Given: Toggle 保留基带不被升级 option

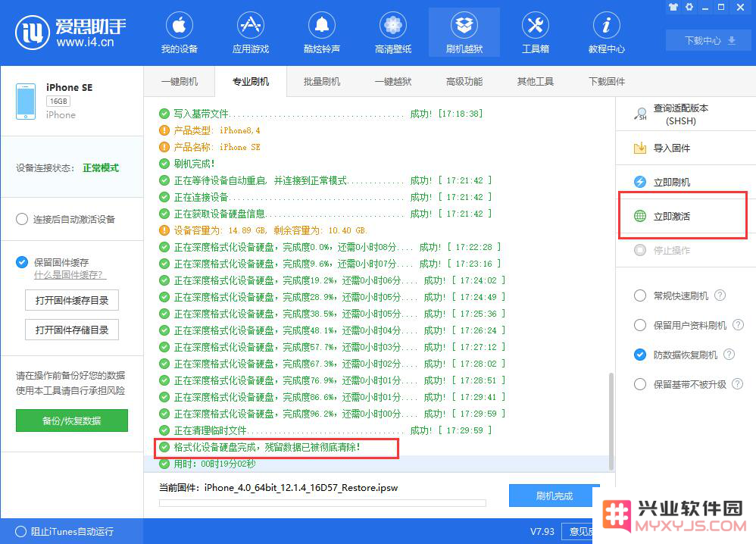Looking at the screenshot, I should [640, 384].
